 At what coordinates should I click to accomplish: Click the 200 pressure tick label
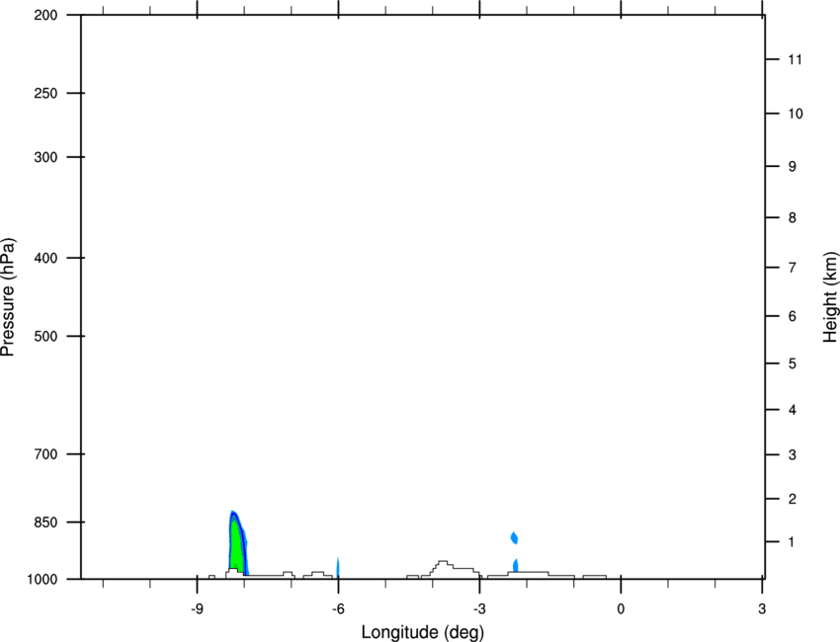45,15
